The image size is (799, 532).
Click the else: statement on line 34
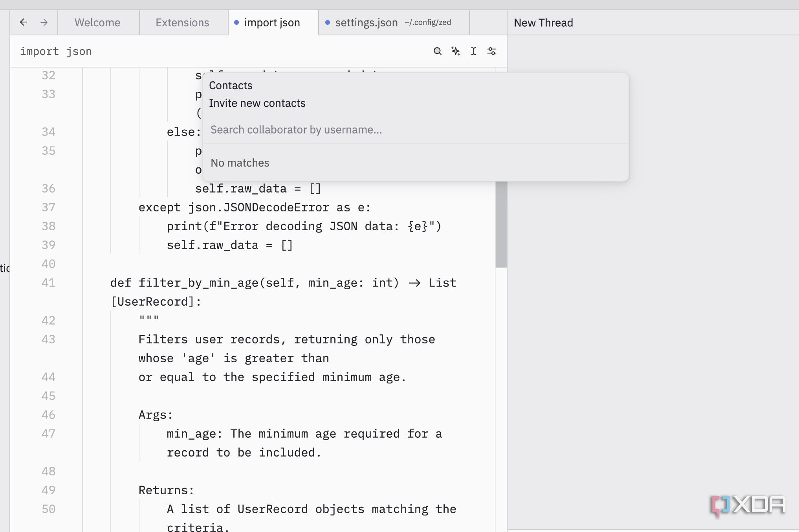(184, 132)
